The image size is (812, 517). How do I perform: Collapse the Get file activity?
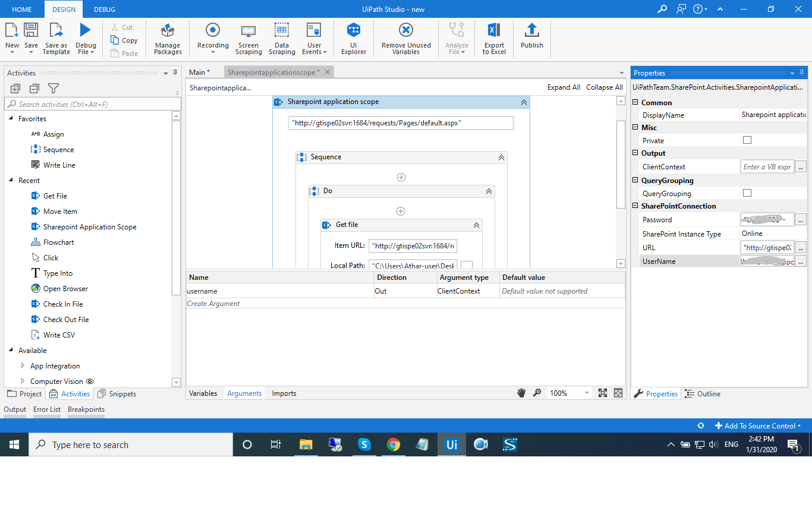476,225
